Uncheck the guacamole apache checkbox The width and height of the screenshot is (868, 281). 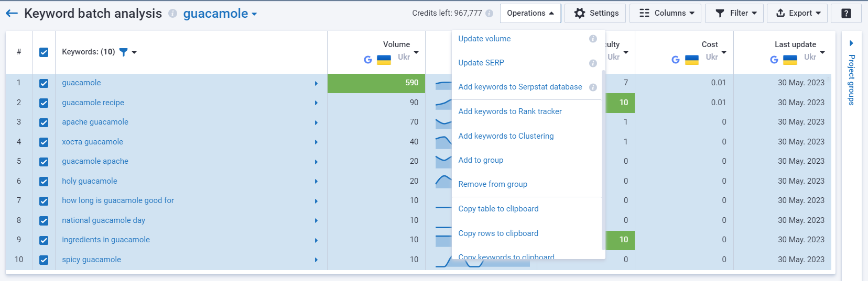point(44,162)
